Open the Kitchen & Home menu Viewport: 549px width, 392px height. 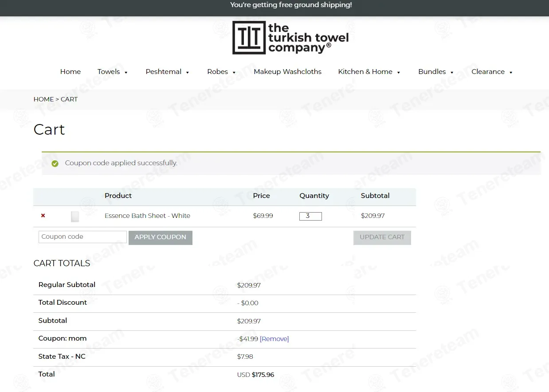tap(365, 72)
